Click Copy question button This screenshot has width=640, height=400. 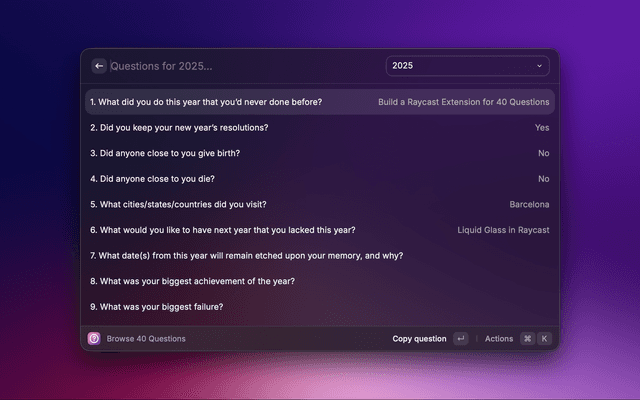419,339
